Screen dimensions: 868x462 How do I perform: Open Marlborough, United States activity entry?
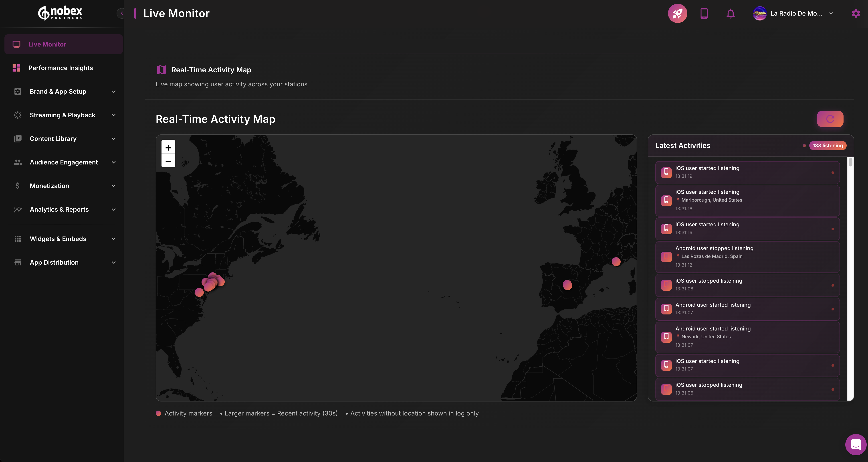click(x=747, y=200)
